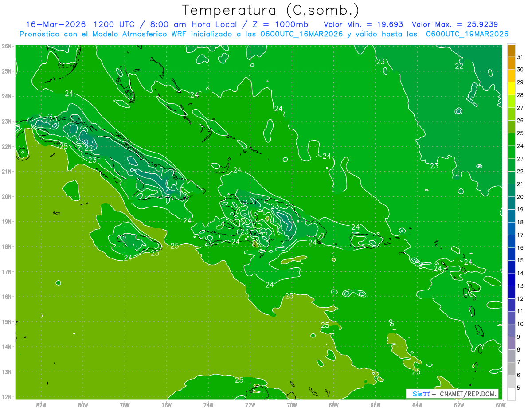The image size is (532, 411).
Task: Click the '17N' latitude label
Action: pos(7,271)
